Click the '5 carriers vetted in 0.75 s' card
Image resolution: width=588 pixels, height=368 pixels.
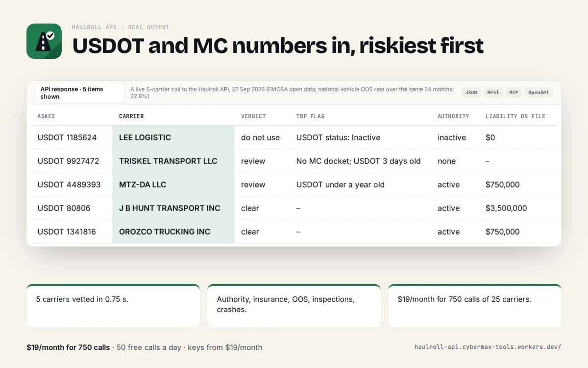[113, 306]
